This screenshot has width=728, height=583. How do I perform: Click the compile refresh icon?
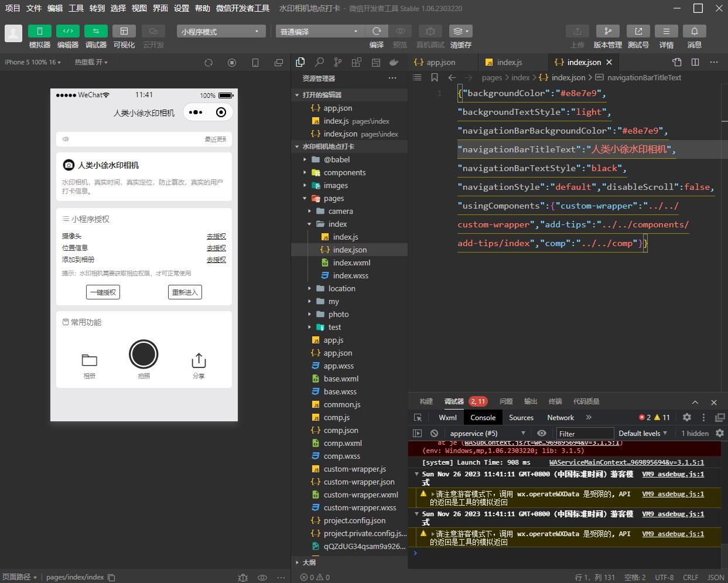[377, 31]
